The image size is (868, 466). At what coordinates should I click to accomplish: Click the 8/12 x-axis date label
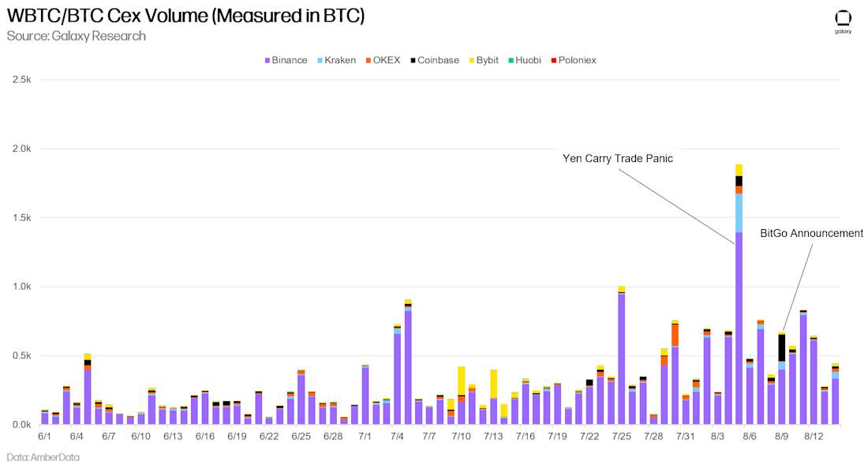814,436
